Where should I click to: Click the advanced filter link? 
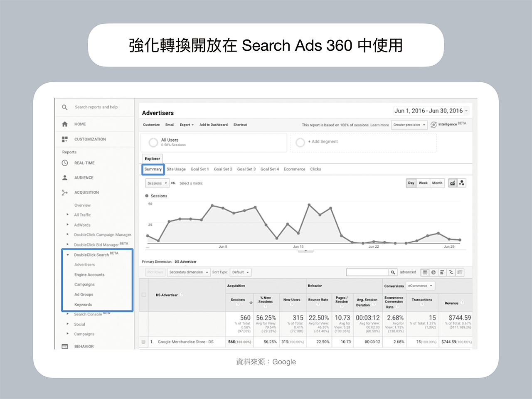(408, 272)
